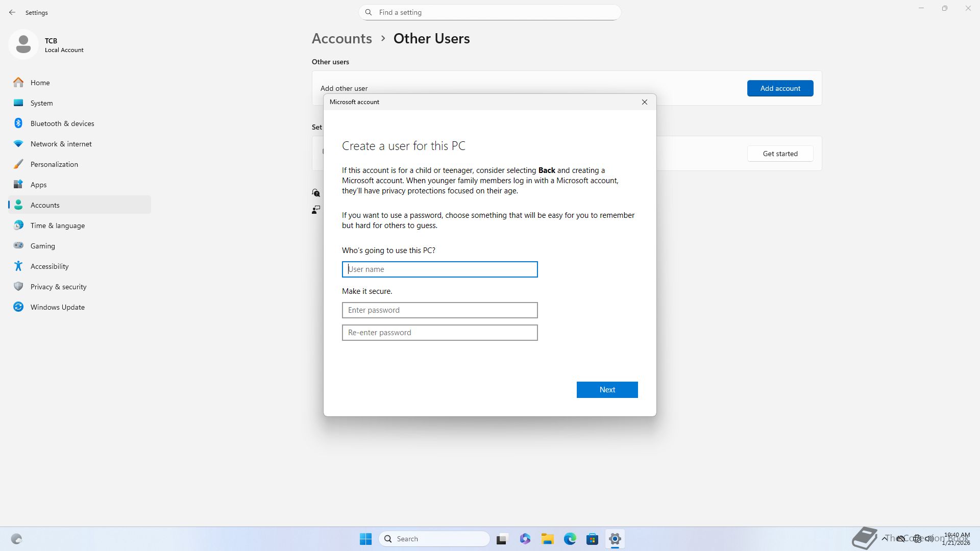Open Apps settings category
980x551 pixels.
[38, 185]
